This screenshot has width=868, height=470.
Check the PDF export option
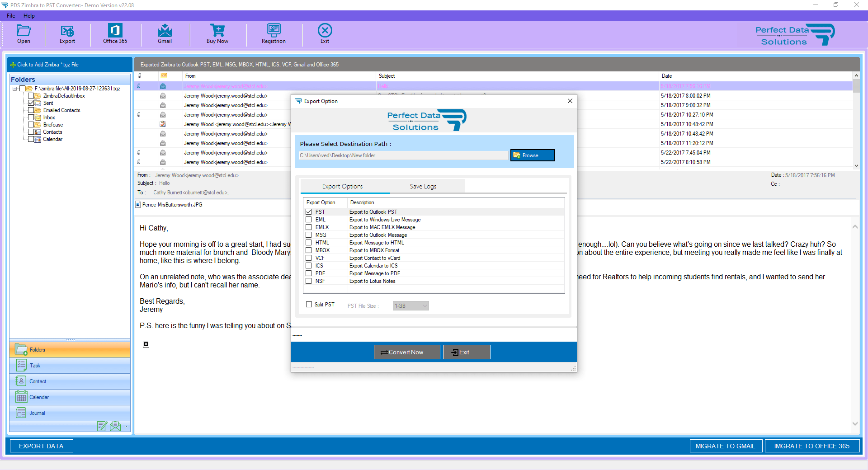coord(309,273)
